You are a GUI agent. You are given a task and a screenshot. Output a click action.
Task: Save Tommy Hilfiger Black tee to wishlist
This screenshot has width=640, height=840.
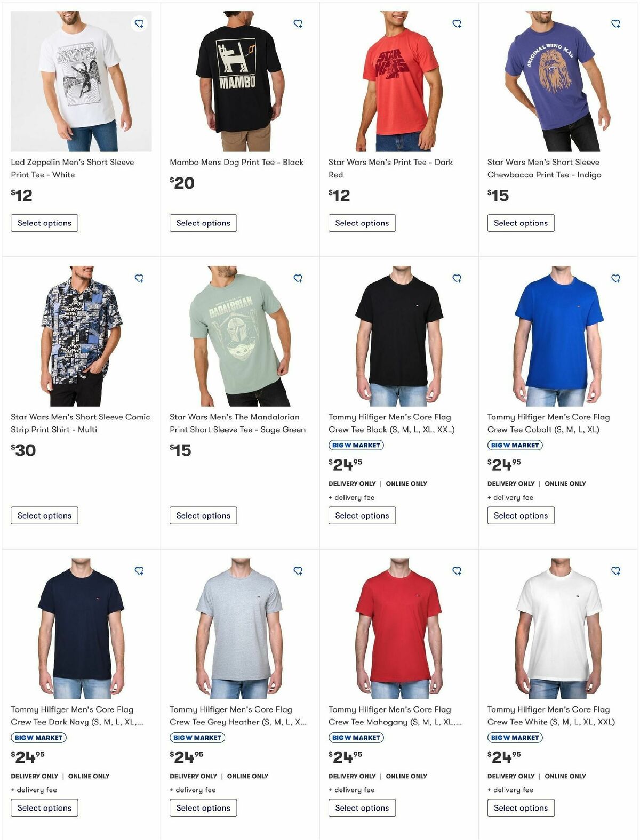457,278
